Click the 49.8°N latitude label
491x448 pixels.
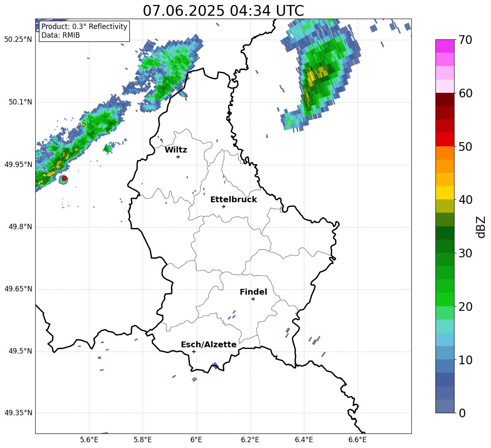20,227
